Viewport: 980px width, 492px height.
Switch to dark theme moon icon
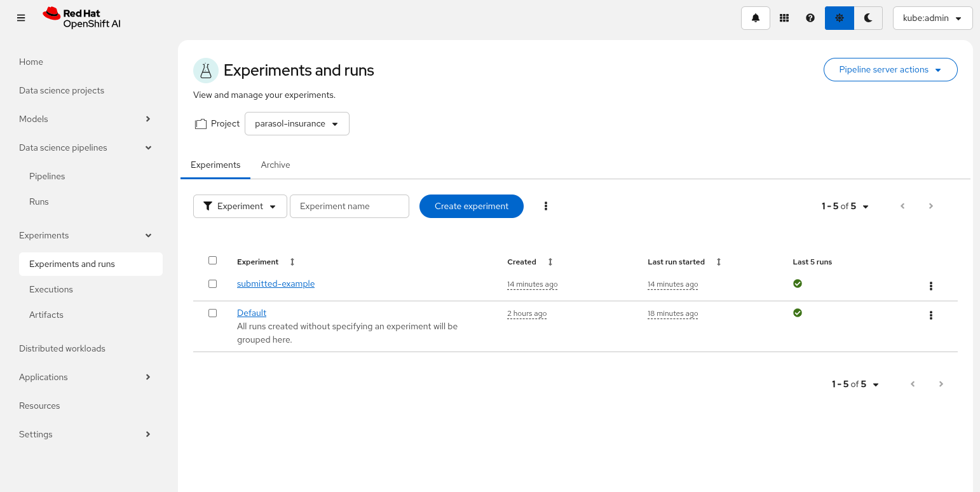tap(868, 18)
